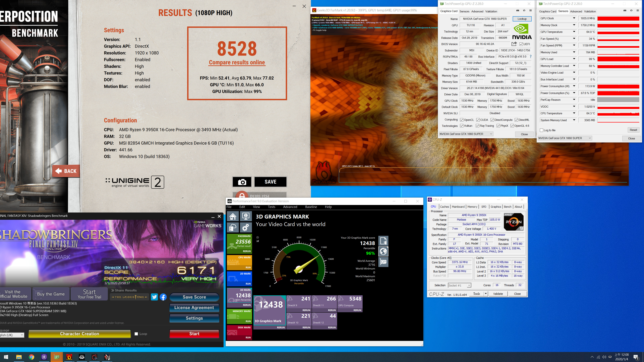Switch to CPU-Z Mainboard tab

coord(458,207)
